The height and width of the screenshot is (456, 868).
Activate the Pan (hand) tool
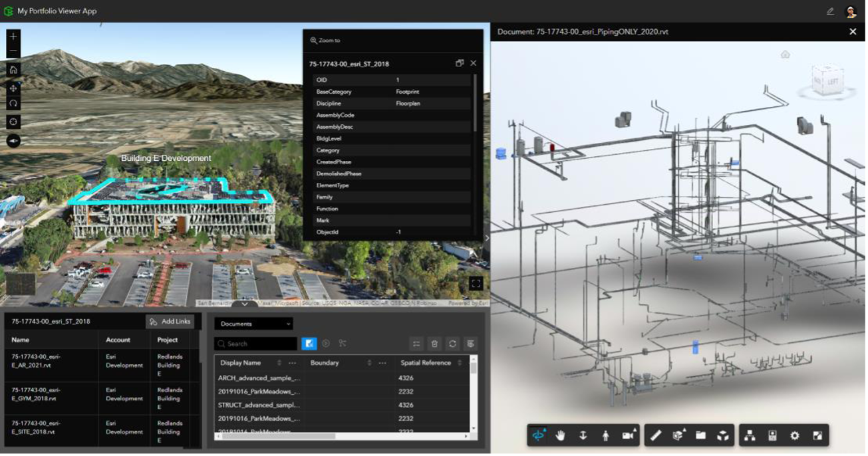tap(561, 436)
